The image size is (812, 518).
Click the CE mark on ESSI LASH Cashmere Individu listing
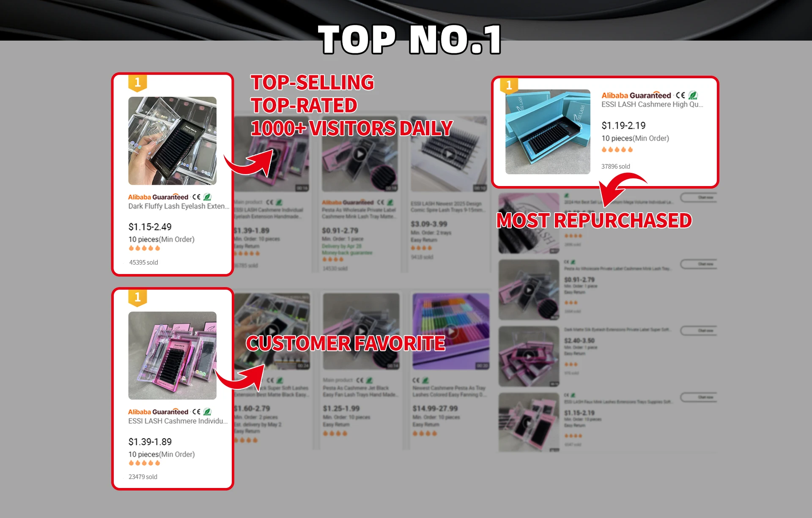pos(196,412)
